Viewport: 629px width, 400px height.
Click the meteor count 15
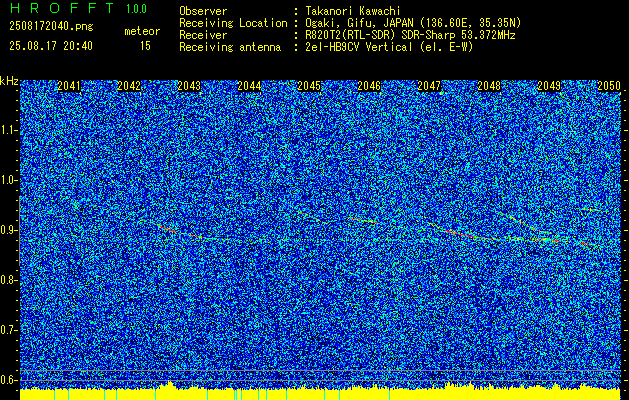[145, 46]
